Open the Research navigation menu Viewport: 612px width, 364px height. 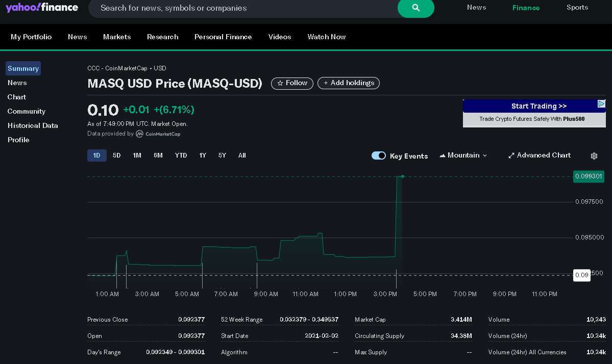pos(162,37)
